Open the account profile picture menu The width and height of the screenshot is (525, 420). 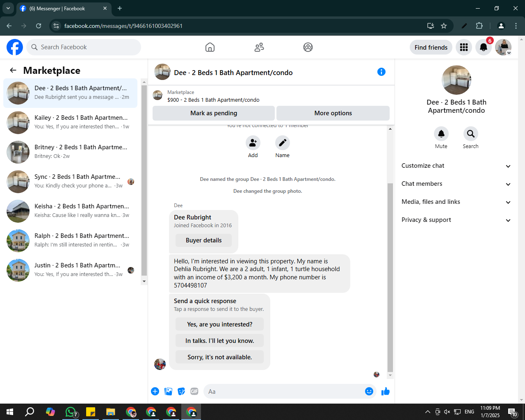coord(503,47)
